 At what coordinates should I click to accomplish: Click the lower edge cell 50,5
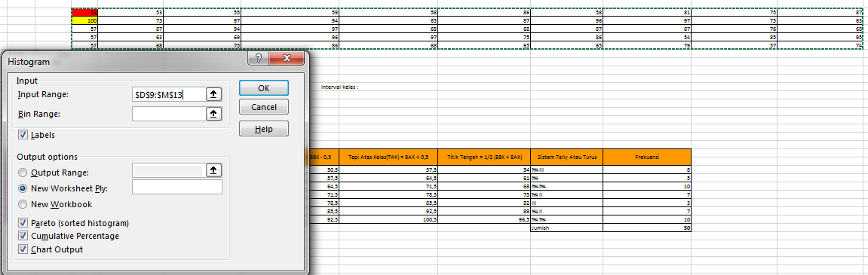pos(324,170)
